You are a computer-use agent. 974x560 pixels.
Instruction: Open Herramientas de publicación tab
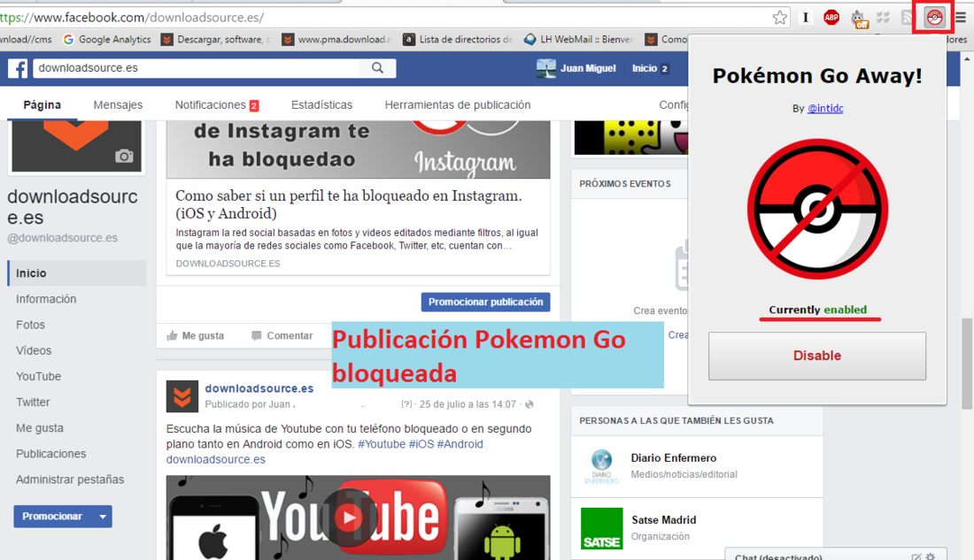click(x=458, y=105)
